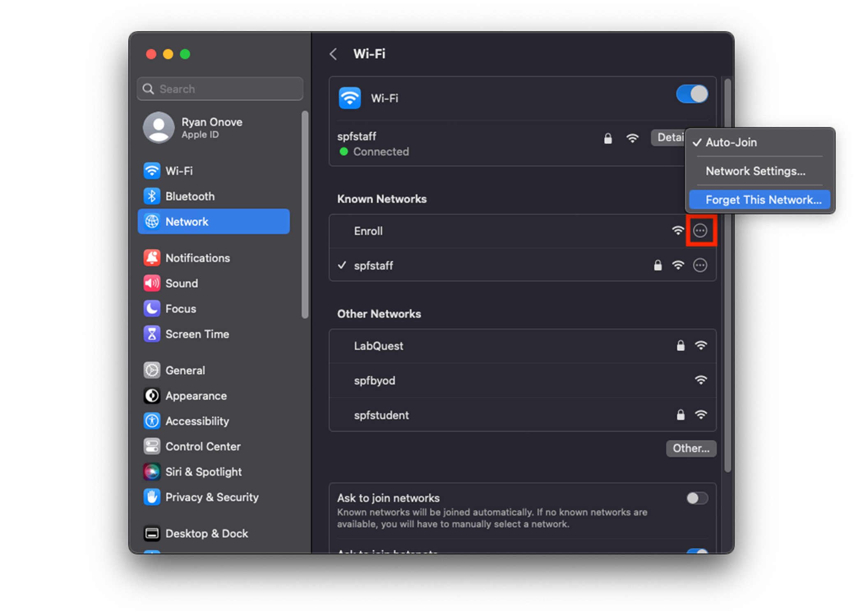Click the Notifications bell icon

(x=152, y=258)
